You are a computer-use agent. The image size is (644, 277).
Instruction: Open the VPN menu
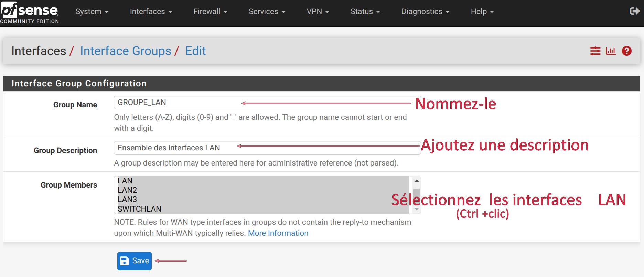click(x=318, y=12)
